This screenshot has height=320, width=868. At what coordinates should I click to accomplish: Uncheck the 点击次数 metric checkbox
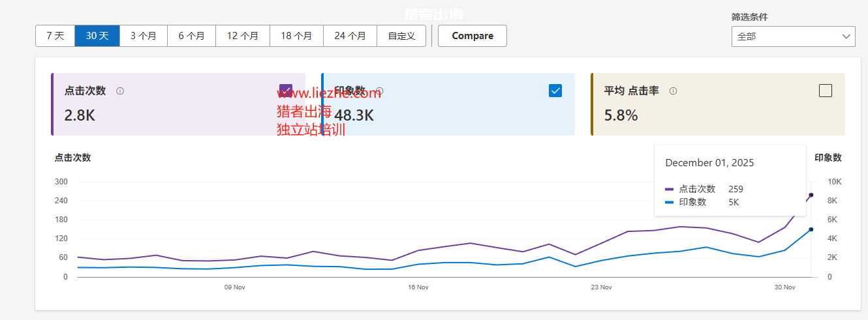tap(286, 91)
